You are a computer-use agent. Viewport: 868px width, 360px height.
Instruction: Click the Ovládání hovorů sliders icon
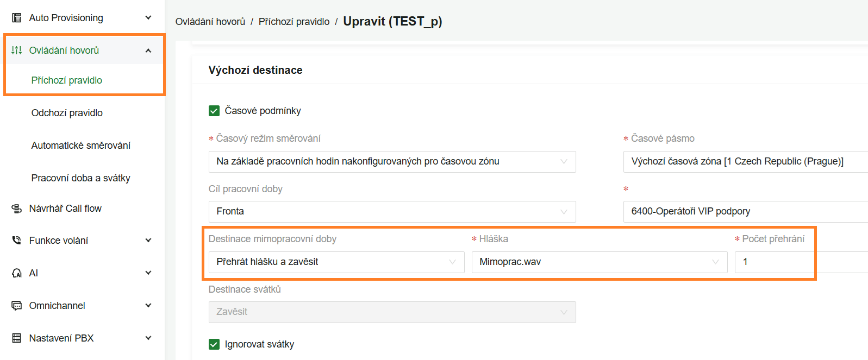(17, 50)
